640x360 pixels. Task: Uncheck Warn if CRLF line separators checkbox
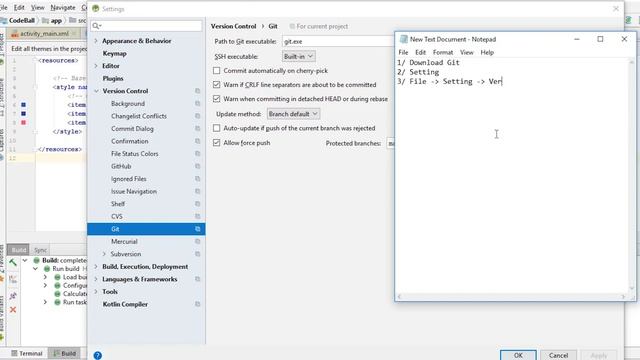tap(217, 85)
